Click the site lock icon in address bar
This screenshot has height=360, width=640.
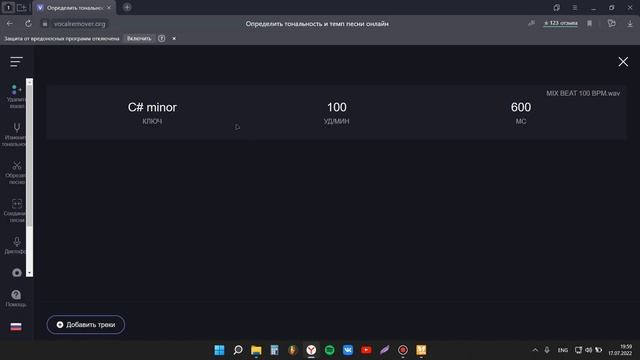[45, 24]
